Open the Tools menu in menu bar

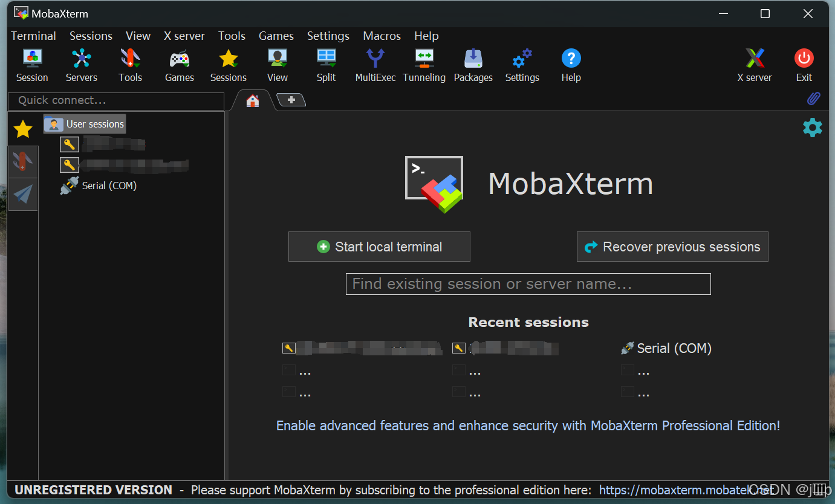(232, 36)
